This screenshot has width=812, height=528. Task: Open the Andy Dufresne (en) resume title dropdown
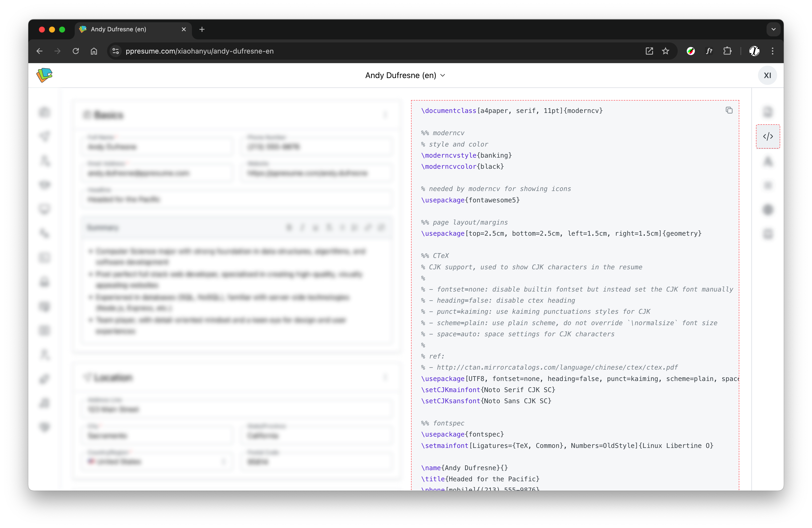point(405,76)
